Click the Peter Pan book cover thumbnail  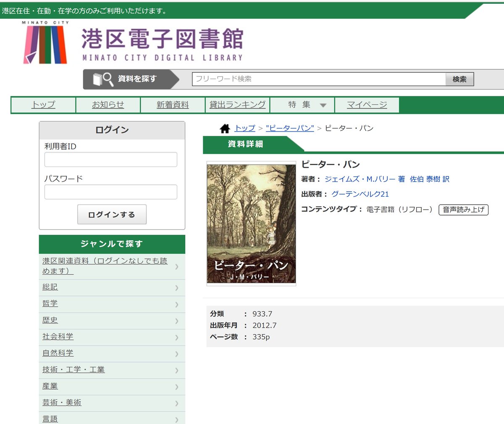251,224
